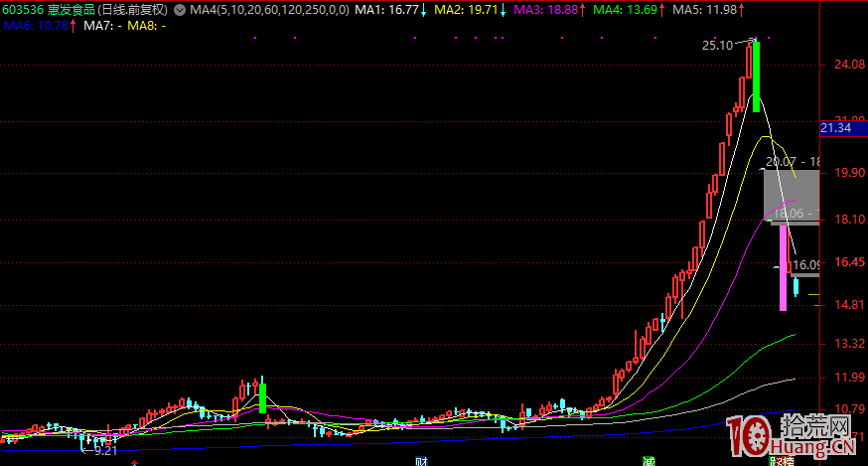The image size is (868, 466).
Task: Click the big green candle at the peak
Action: (x=756, y=77)
